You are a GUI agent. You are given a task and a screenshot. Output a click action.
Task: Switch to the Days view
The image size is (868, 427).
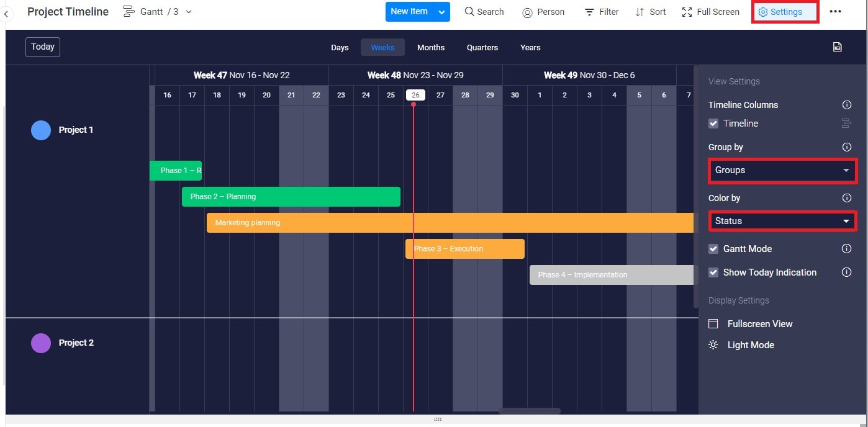(x=340, y=47)
